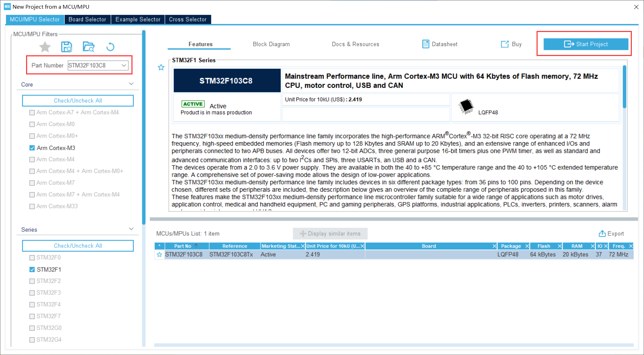This screenshot has height=355, width=644.
Task: Click the description pane vertical scrollbar
Action: [x=625, y=87]
